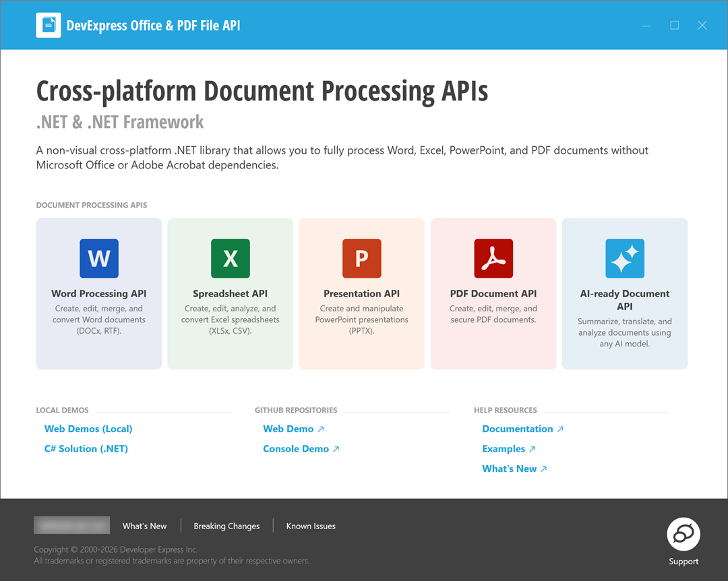This screenshot has height=581, width=728.
Task: Click the red PDF Acrobat icon
Action: point(493,258)
